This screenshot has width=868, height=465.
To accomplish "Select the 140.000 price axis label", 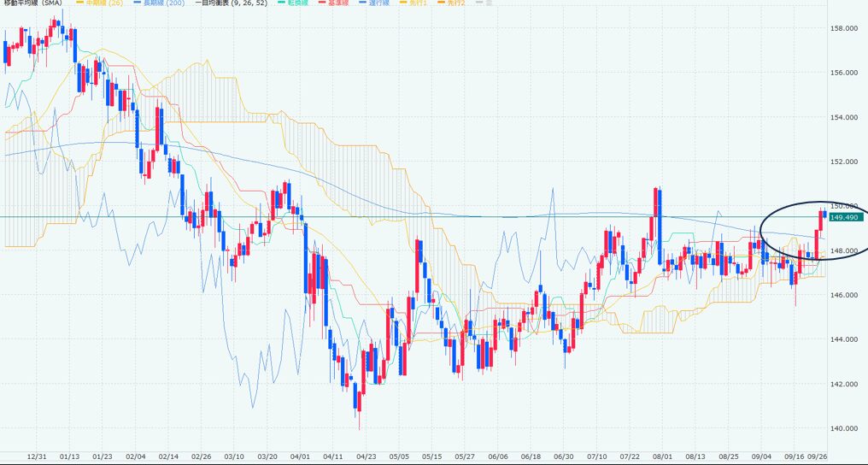I will pos(843,428).
